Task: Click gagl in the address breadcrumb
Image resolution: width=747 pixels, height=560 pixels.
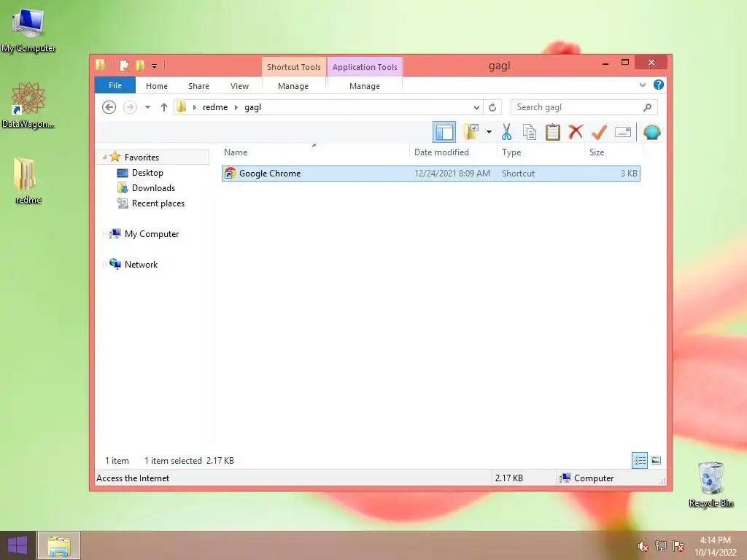Action: 252,107
